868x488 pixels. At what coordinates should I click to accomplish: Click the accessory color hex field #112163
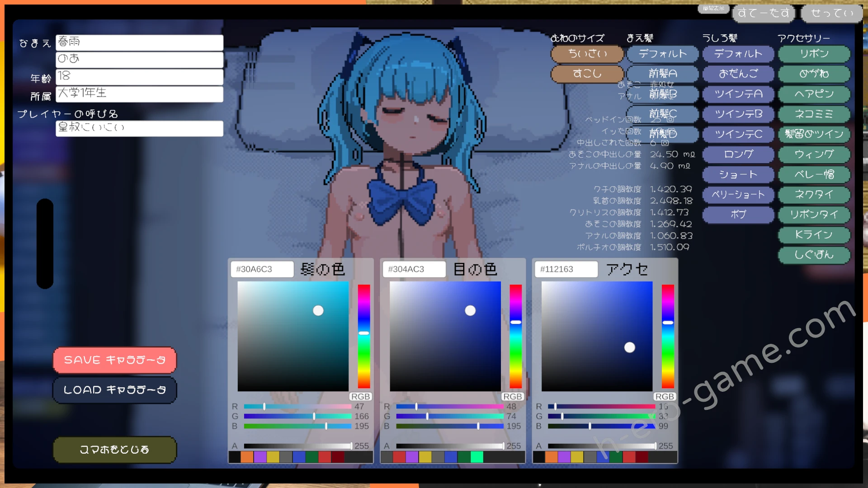click(566, 269)
